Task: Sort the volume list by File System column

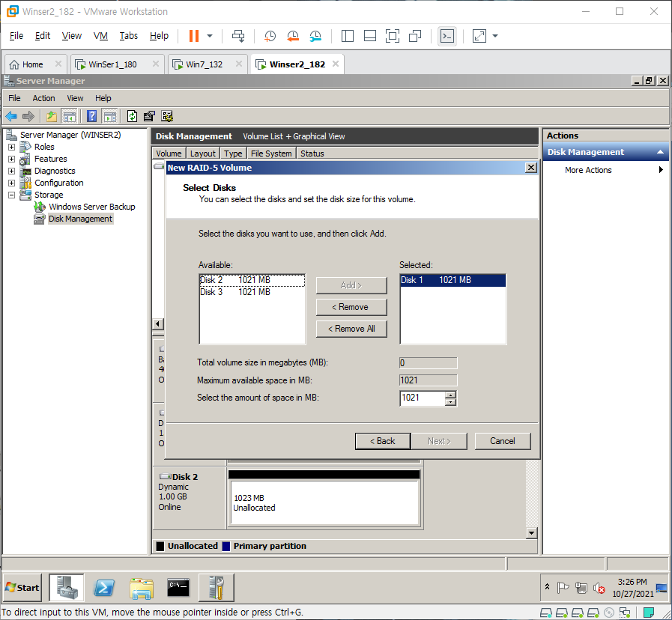Action: (271, 154)
